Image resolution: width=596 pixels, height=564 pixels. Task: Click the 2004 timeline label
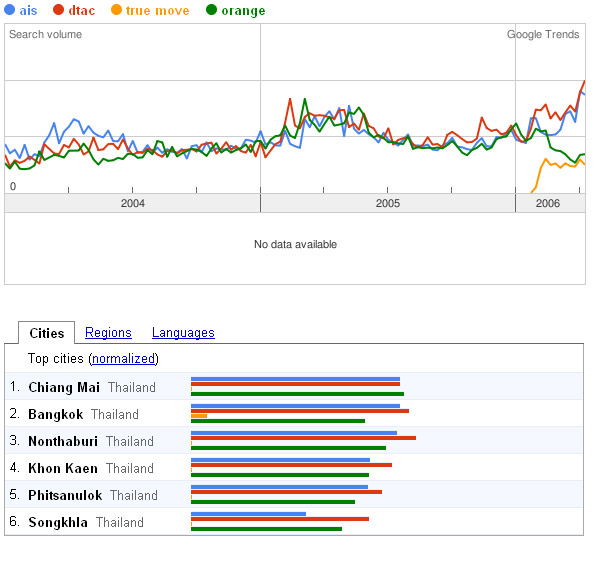[x=133, y=203]
